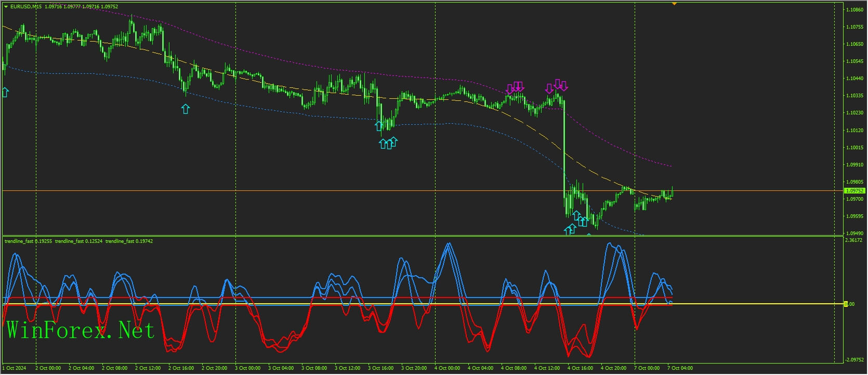The image size is (868, 375).
Task: Click the 2 Oct 04:00 time label
Action: [81, 368]
